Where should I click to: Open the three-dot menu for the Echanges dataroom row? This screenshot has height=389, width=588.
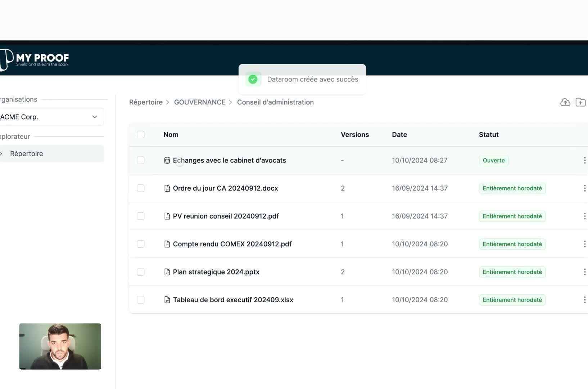[584, 160]
